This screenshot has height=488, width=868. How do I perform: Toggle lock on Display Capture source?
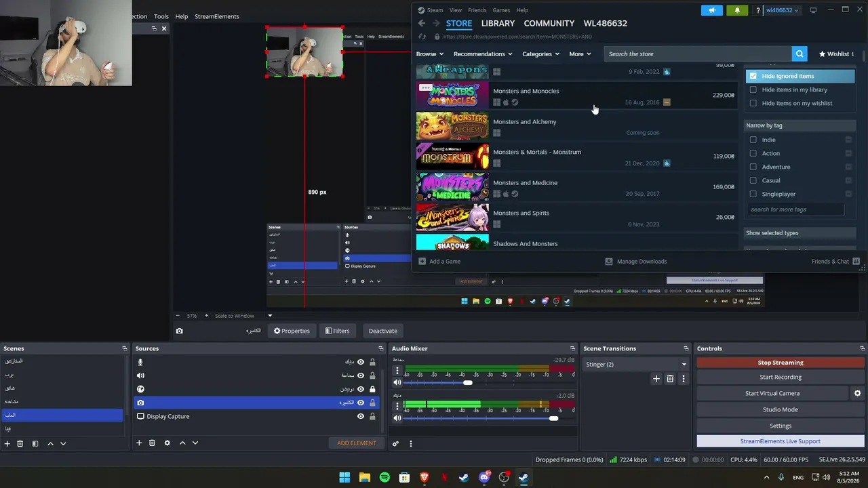pyautogui.click(x=372, y=416)
